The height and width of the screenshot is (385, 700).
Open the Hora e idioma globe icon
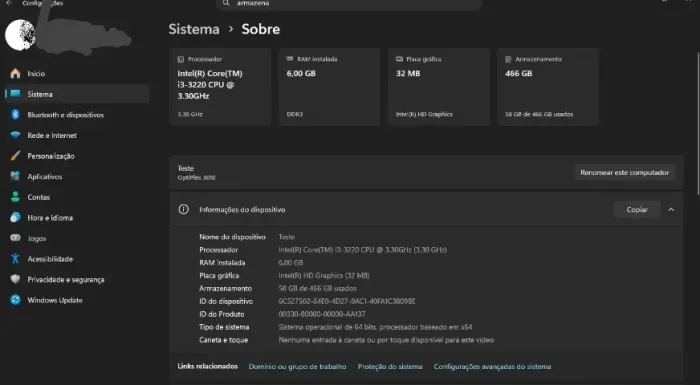(x=16, y=218)
